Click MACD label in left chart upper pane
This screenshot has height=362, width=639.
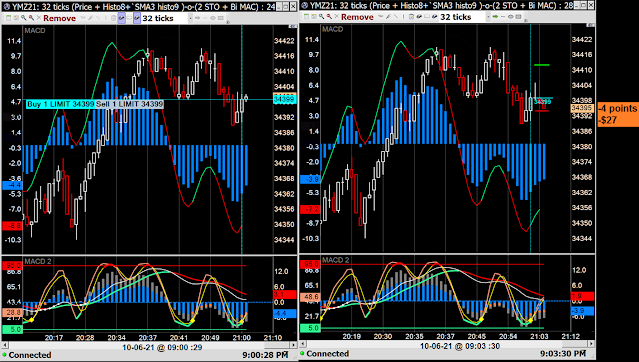35,31
